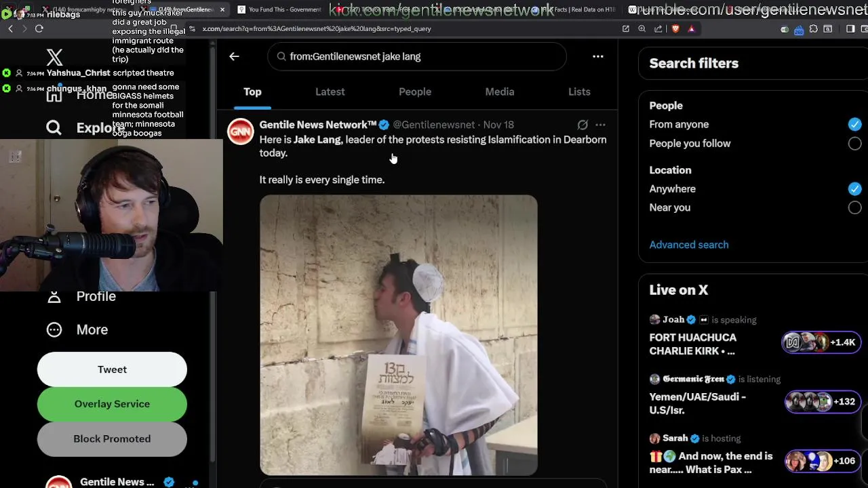This screenshot has height=488, width=868.
Task: Click the site settings icon left of URL
Action: coord(193,28)
